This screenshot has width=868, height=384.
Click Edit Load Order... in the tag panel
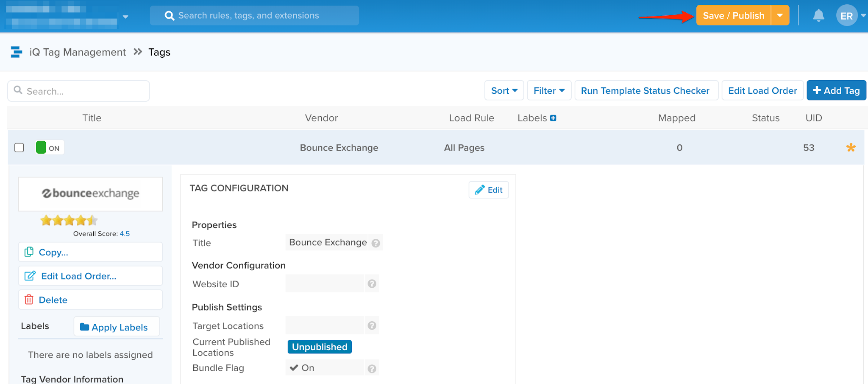coord(90,276)
